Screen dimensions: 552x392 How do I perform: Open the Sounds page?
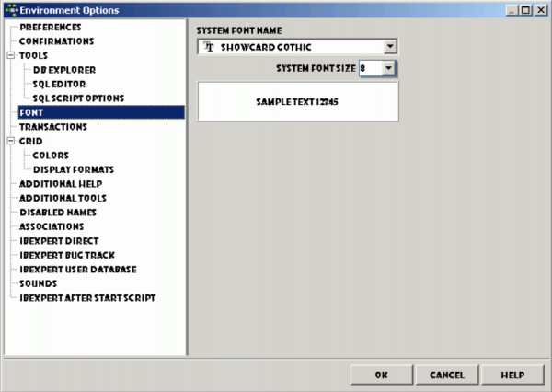coord(38,283)
